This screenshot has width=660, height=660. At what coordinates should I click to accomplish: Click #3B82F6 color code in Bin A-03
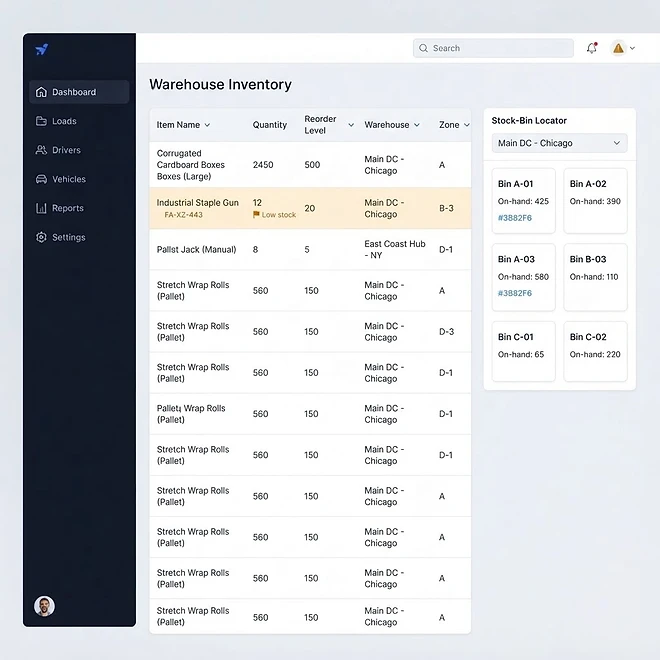515,293
